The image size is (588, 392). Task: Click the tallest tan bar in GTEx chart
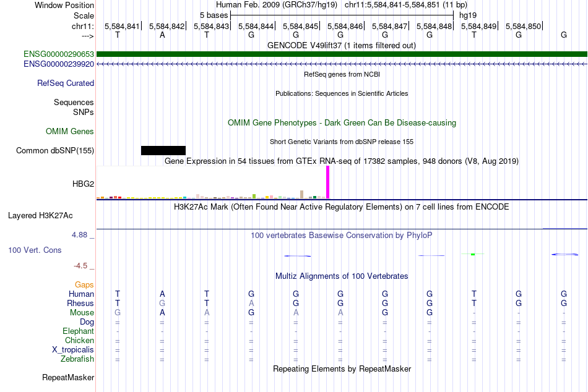[x=302, y=195]
